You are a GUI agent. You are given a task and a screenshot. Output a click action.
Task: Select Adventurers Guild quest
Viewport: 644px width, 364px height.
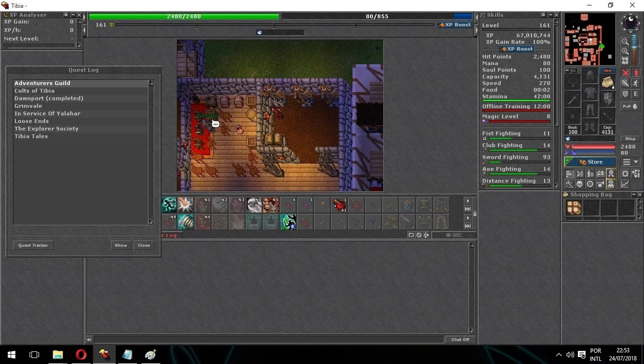coord(81,83)
